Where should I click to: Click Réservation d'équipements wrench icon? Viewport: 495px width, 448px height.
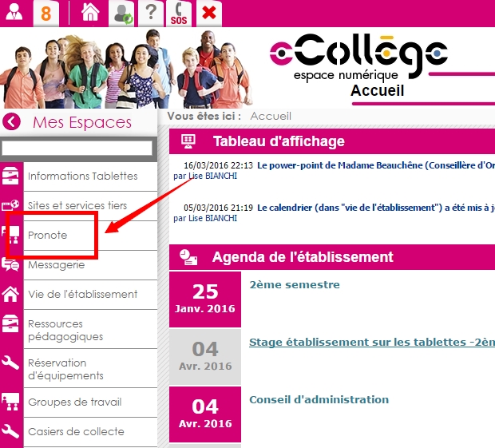tap(10, 362)
